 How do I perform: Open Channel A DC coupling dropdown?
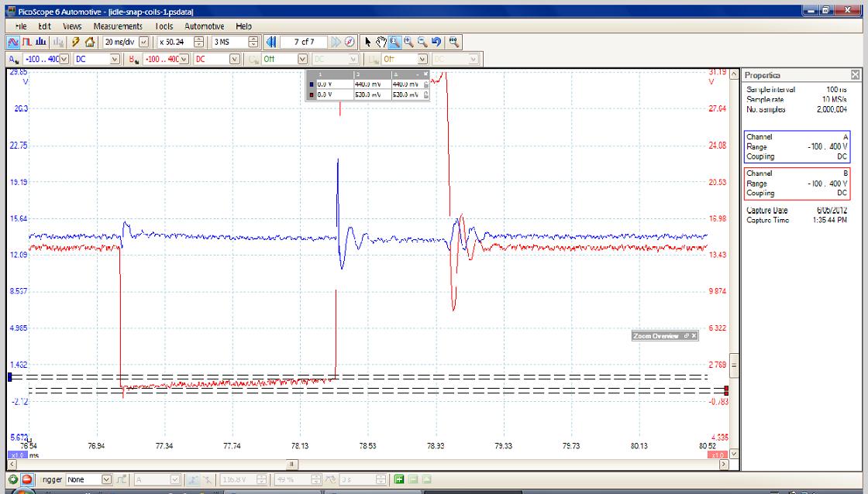(115, 59)
